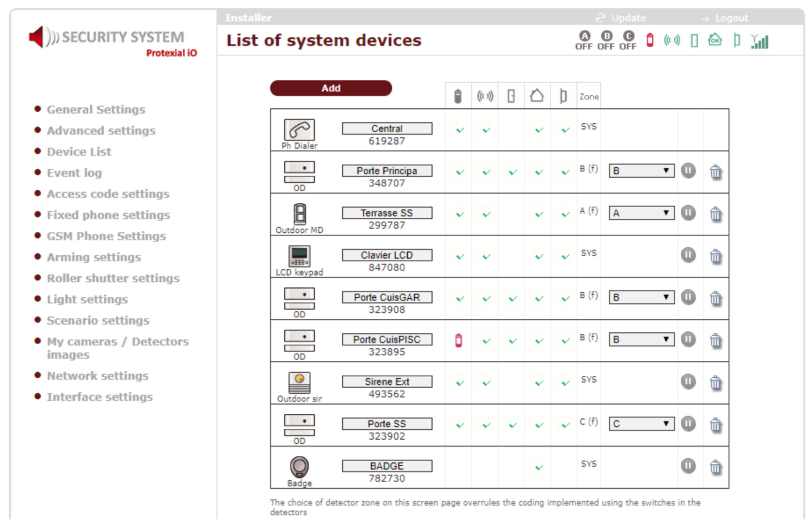Image resolution: width=812 pixels, height=531 pixels.
Task: Click trash icon for the BADGE device
Action: coord(716,467)
